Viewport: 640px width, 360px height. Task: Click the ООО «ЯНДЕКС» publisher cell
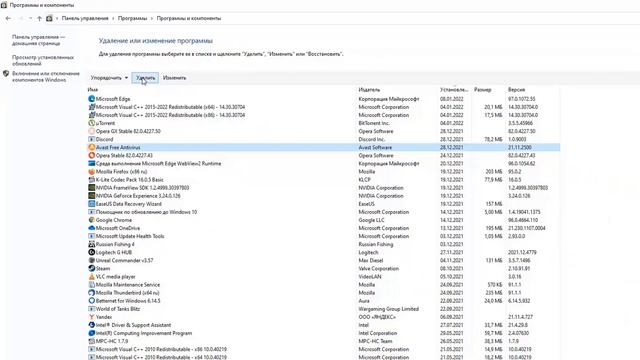pyautogui.click(x=377, y=317)
